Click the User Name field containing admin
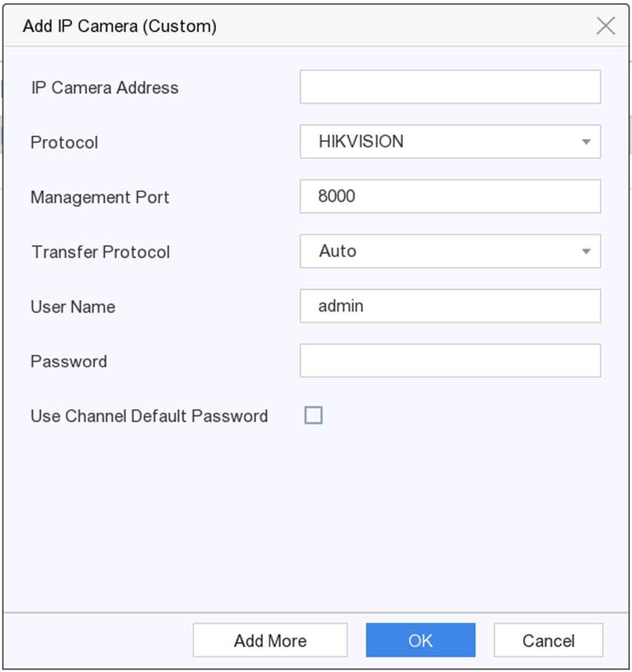Screen dimensions: 632x672 click(450, 307)
